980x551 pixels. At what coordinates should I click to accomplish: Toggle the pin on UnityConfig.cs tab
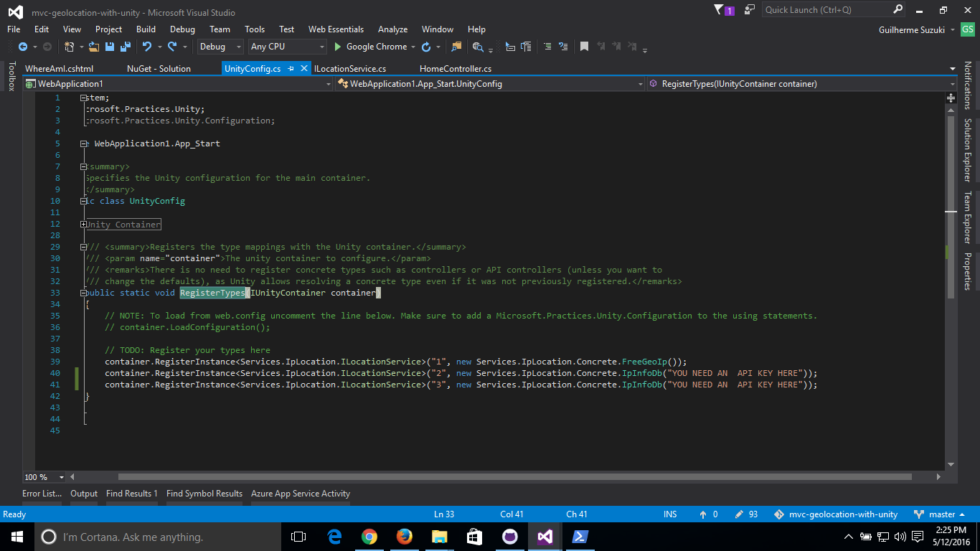point(291,69)
